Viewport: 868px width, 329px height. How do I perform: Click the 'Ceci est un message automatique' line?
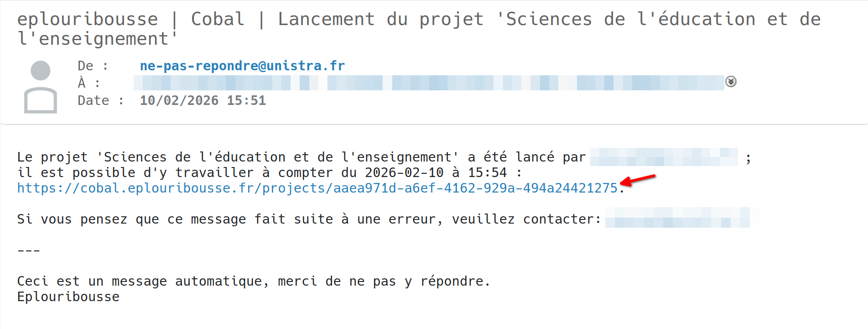click(253, 281)
